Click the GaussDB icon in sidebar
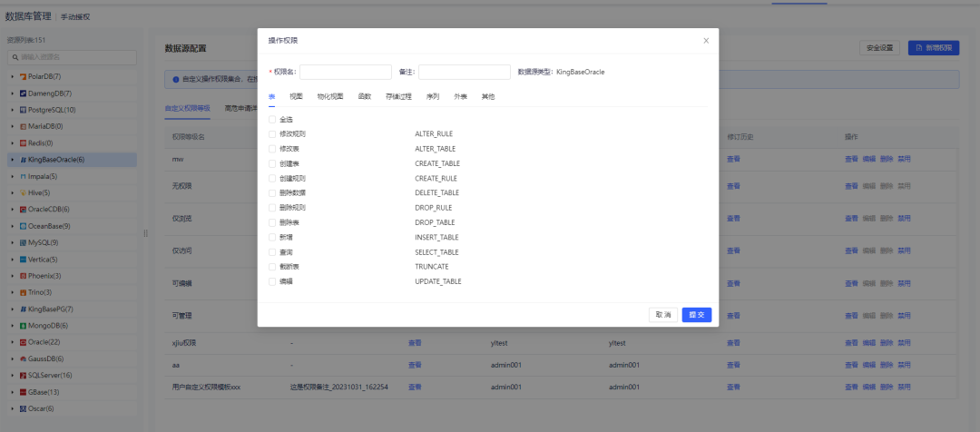Image resolution: width=980 pixels, height=432 pixels. (23, 358)
